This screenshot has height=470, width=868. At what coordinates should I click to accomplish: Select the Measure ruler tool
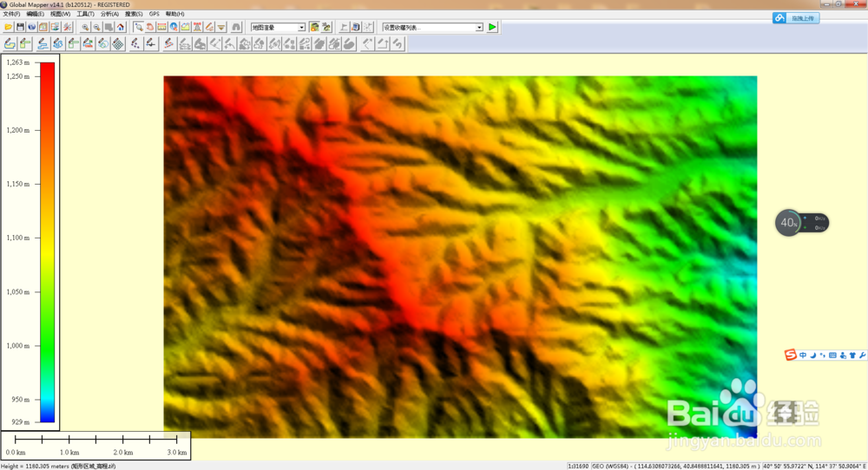click(x=161, y=27)
